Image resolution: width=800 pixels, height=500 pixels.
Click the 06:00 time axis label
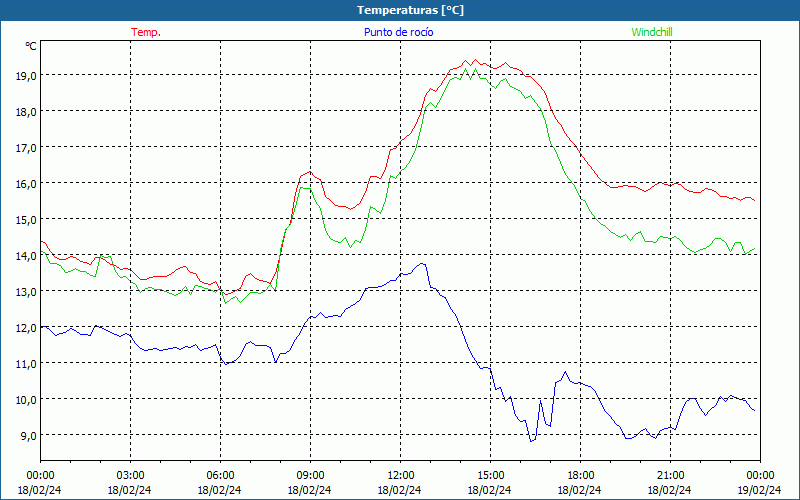click(220, 476)
